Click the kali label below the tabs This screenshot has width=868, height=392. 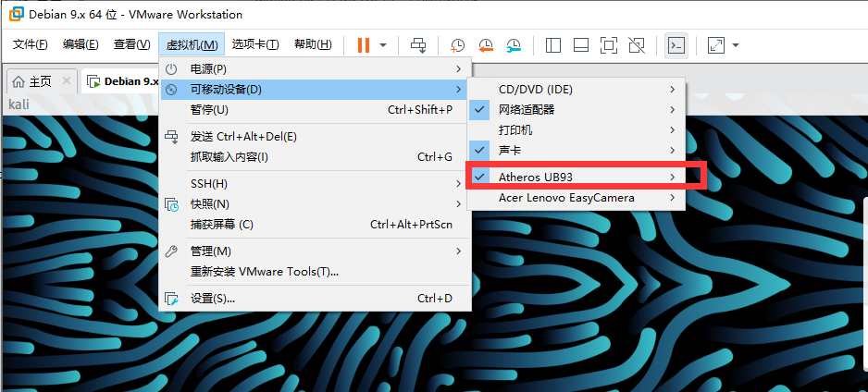19,104
